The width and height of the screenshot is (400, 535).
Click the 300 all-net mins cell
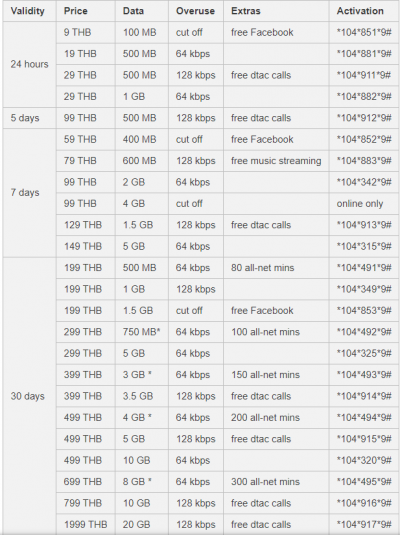(265, 482)
